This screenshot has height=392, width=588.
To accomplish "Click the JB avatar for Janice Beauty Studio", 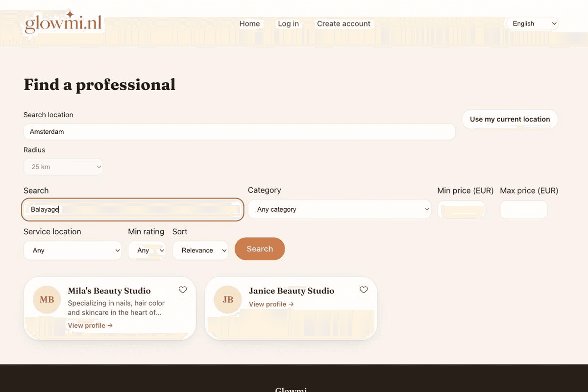I will 228,299.
